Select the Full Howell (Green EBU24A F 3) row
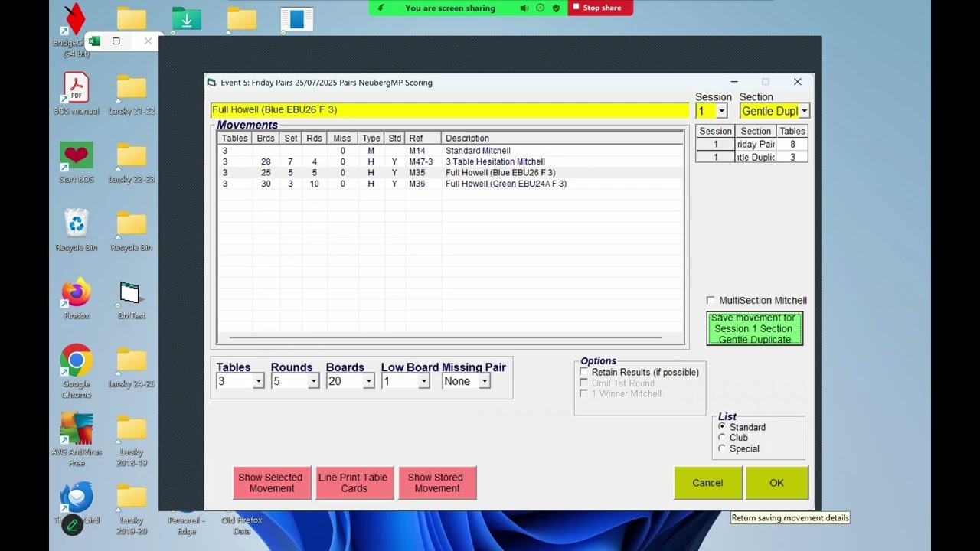This screenshot has height=551, width=980. coord(450,184)
